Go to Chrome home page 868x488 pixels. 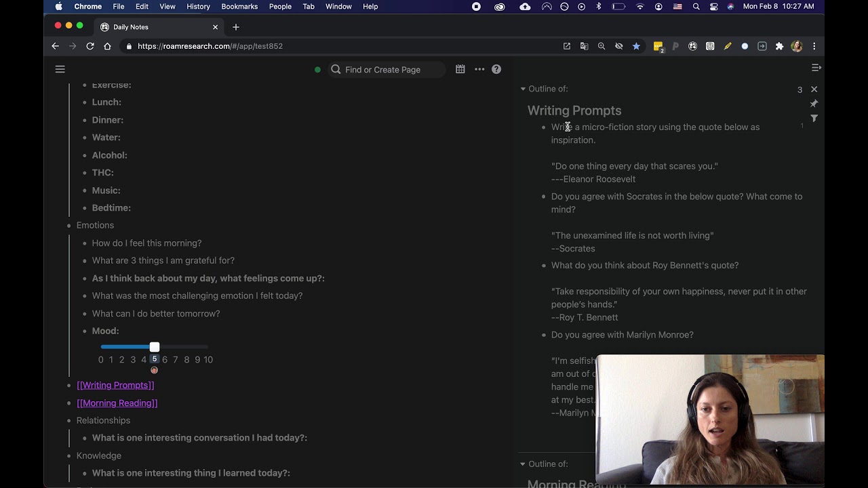(107, 46)
